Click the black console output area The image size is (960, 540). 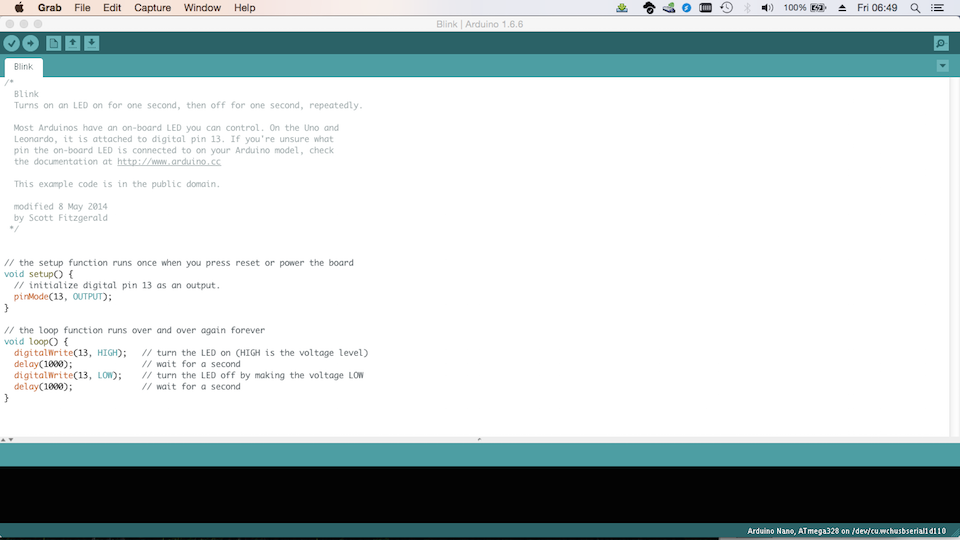(x=480, y=494)
